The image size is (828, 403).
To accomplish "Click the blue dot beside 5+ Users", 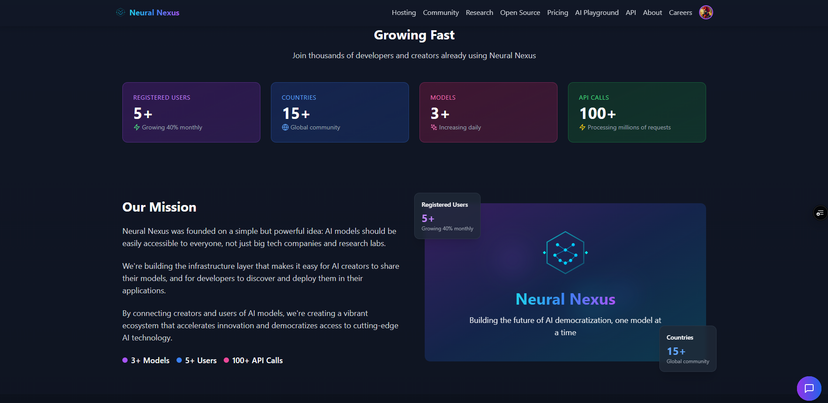I will point(179,360).
